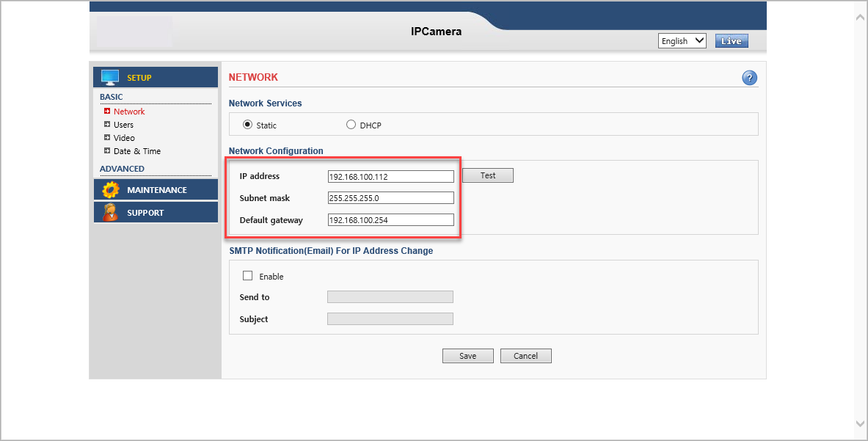Go to the Date & Time settings page
The height and width of the screenshot is (441, 868).
(x=136, y=151)
